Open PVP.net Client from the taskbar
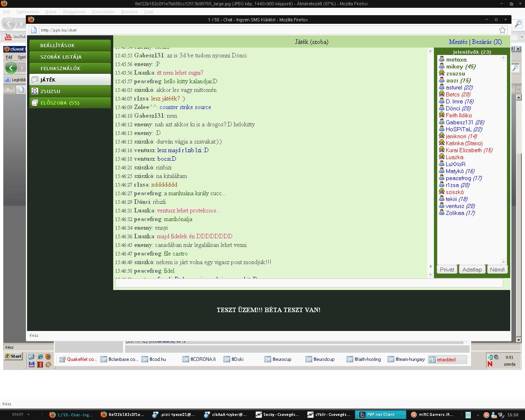Screen dimensions: 525x420 (x=380, y=415)
